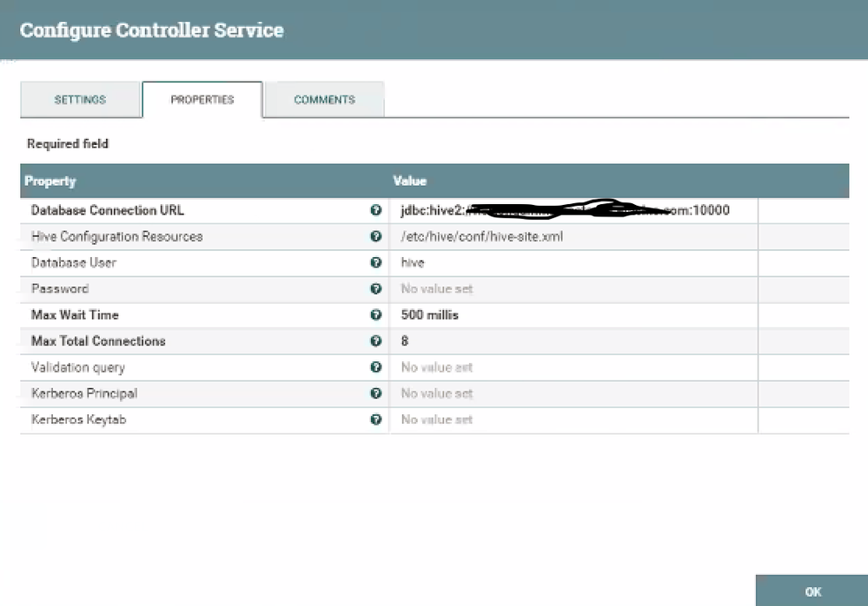Screen dimensions: 868x606
Task: Select the Max Total Connections property name
Action: coord(98,341)
